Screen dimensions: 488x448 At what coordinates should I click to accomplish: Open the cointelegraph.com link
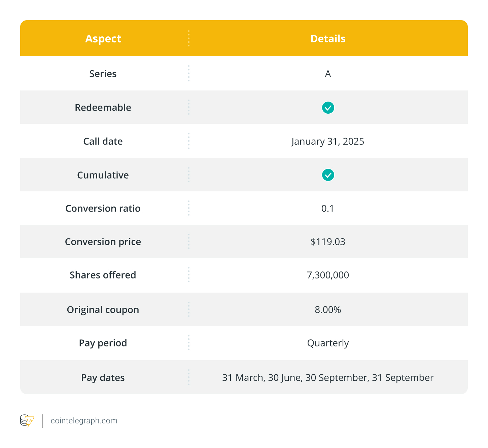[x=84, y=421]
